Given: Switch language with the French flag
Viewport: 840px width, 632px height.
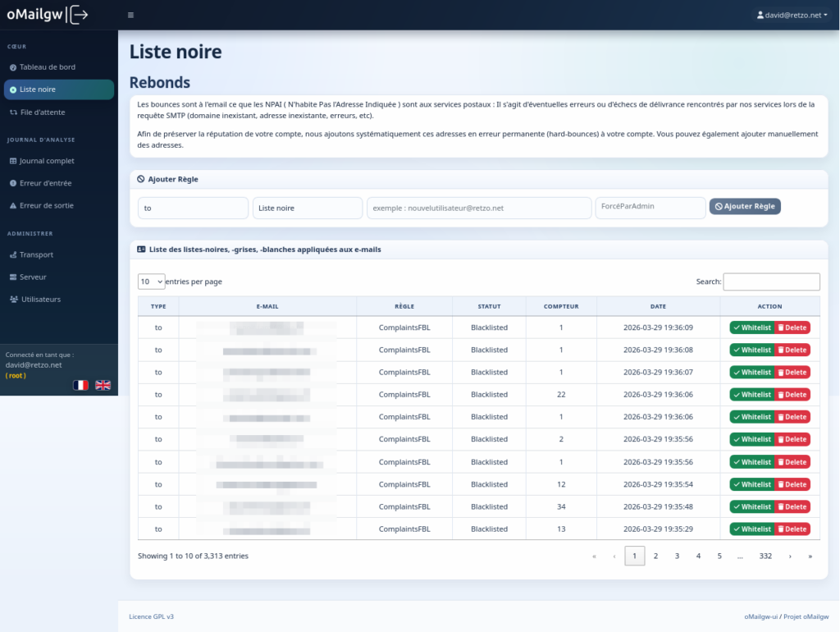Looking at the screenshot, I should 80,385.
